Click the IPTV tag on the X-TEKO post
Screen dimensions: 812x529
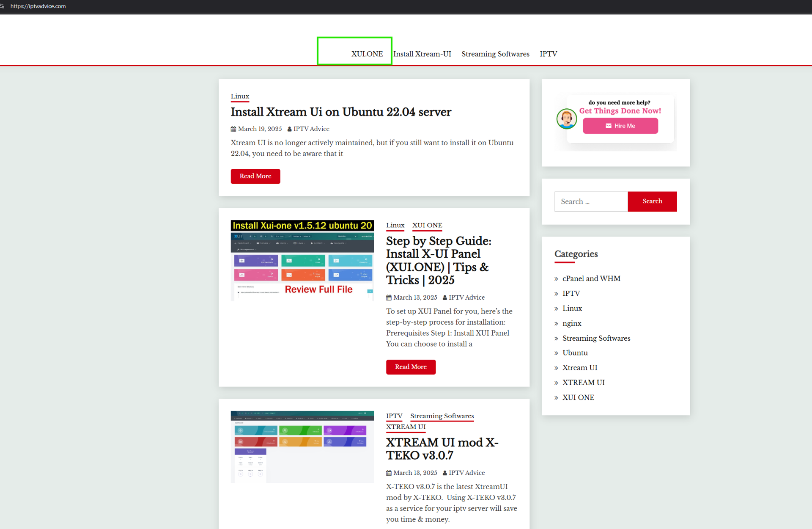394,416
